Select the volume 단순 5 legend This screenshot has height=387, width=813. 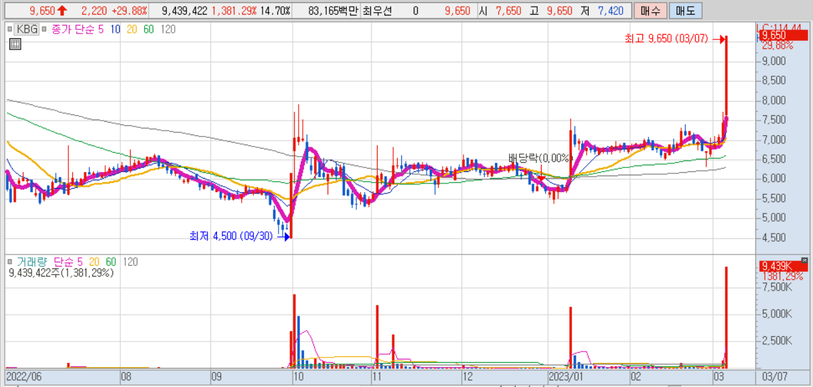68,262
